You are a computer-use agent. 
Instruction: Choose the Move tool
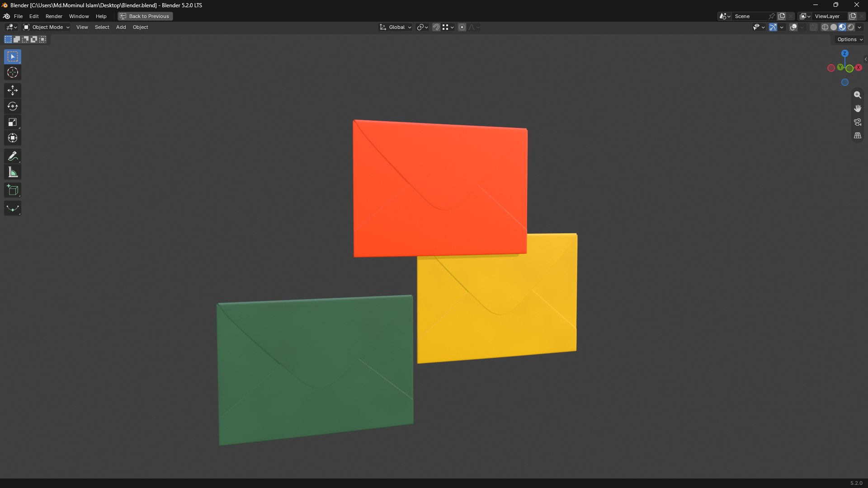coord(13,91)
